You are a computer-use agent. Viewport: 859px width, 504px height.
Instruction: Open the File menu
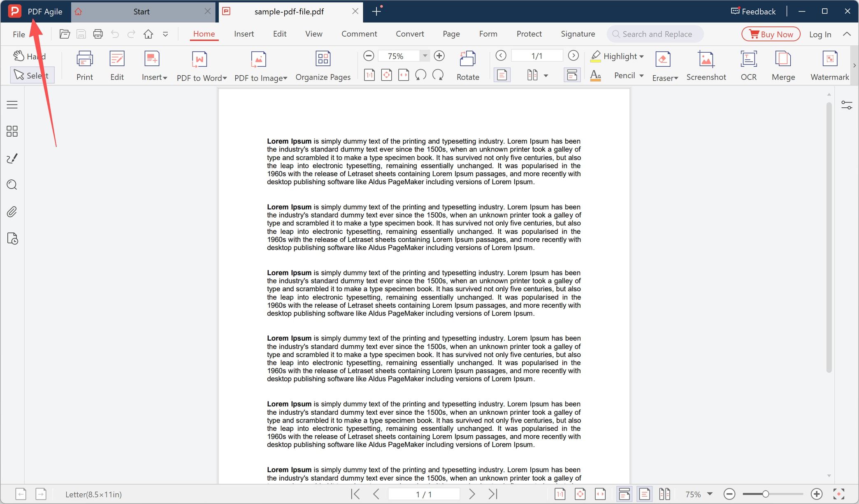[19, 35]
